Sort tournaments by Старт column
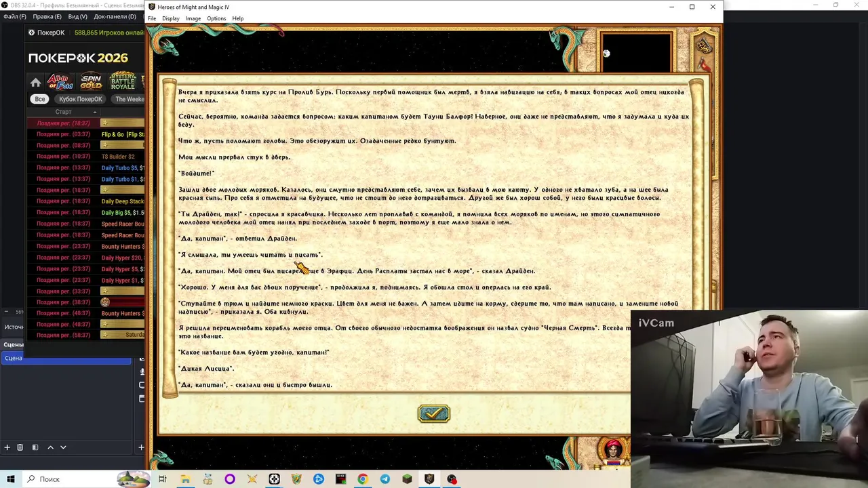This screenshot has width=868, height=488. click(x=63, y=112)
